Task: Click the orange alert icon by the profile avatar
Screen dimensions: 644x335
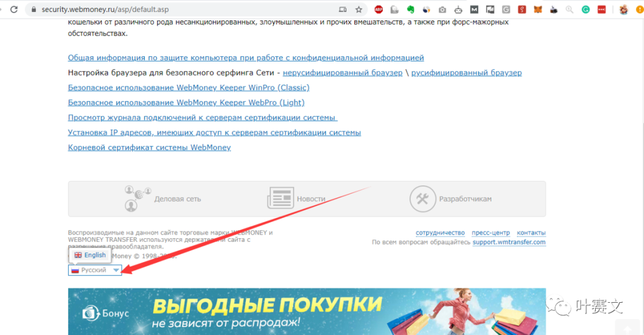Action: click(x=640, y=9)
